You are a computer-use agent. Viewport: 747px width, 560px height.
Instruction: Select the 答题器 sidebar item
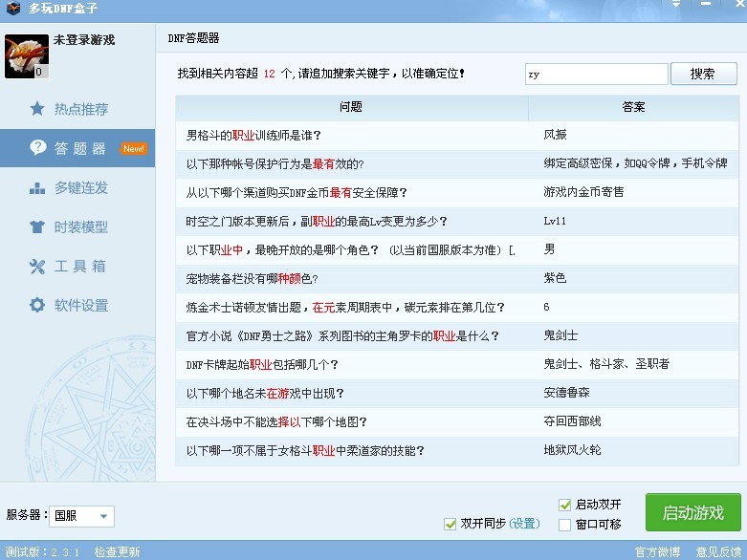tap(77, 148)
